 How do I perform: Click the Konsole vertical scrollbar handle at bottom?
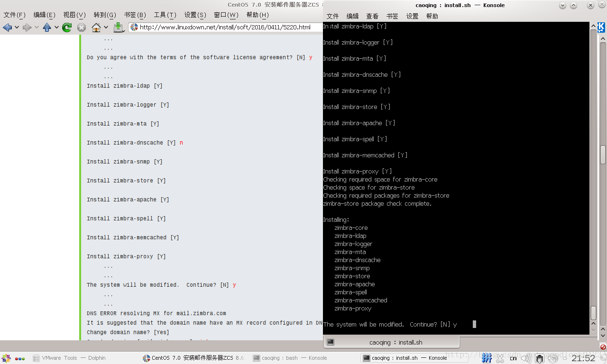pyautogui.click(x=593, y=313)
